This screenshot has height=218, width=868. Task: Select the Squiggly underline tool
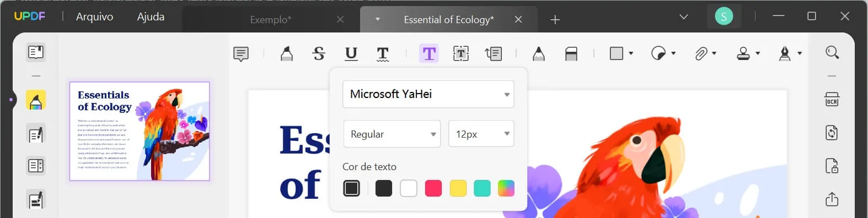click(383, 54)
